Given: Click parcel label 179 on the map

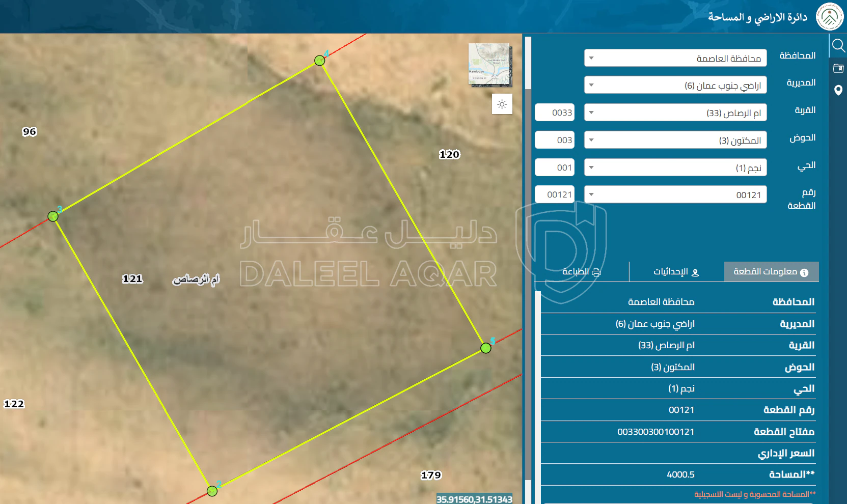Looking at the screenshot, I should [x=431, y=475].
